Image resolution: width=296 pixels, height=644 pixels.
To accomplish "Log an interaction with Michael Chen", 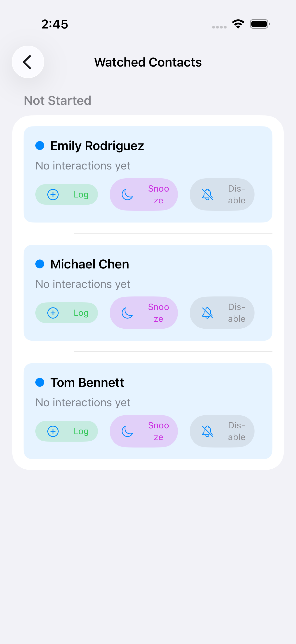I will (x=67, y=313).
